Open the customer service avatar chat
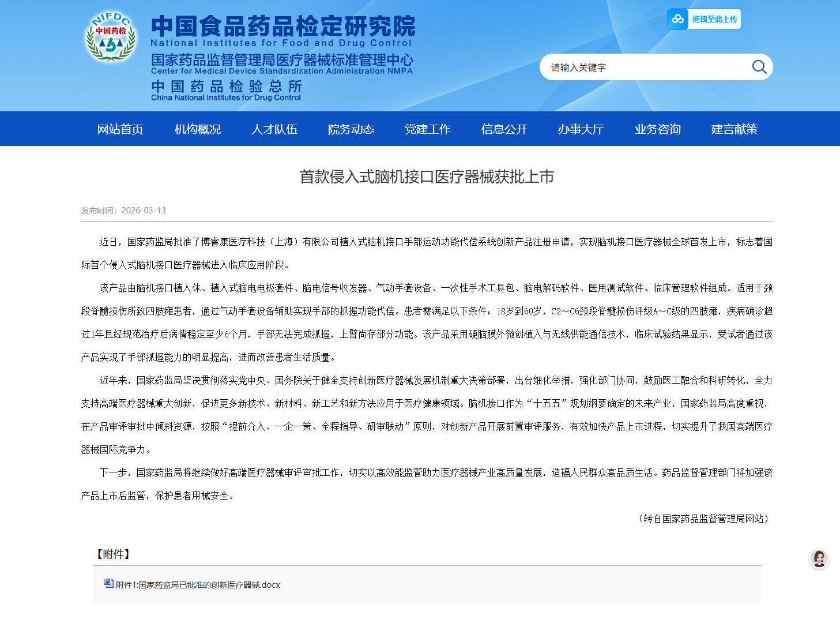840x623 pixels. [x=819, y=558]
